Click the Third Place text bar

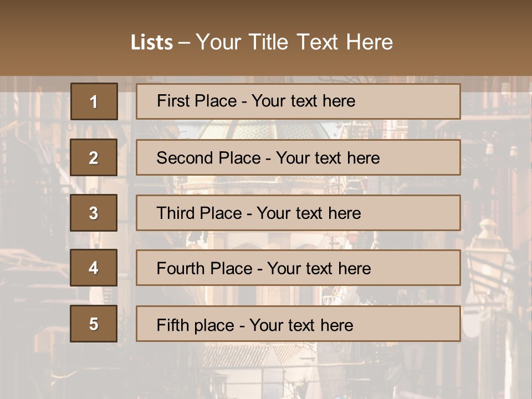[x=298, y=213]
